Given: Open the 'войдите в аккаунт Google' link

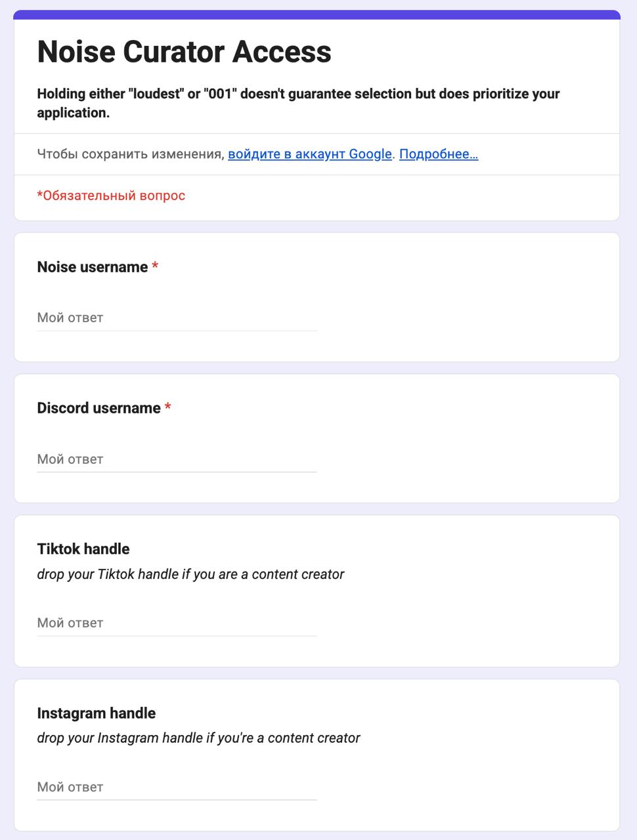Looking at the screenshot, I should [x=310, y=154].
